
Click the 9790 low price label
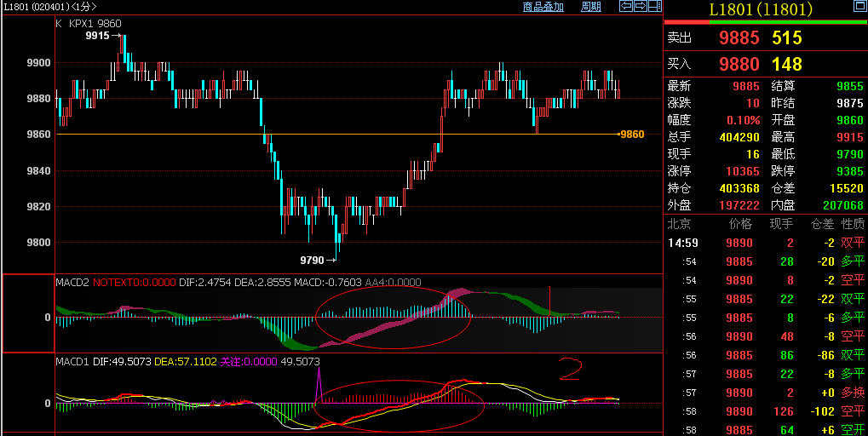click(x=315, y=260)
